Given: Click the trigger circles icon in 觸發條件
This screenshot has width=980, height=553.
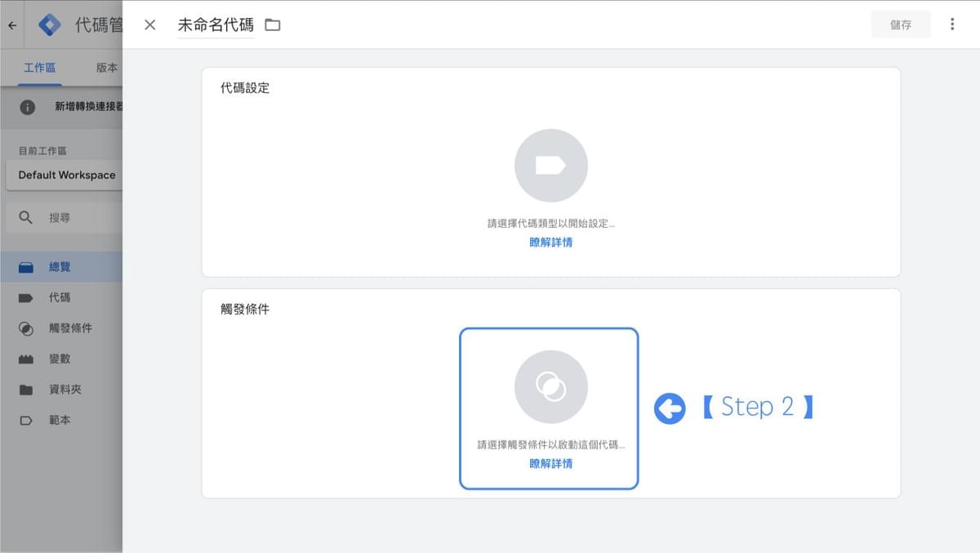Looking at the screenshot, I should pos(551,386).
